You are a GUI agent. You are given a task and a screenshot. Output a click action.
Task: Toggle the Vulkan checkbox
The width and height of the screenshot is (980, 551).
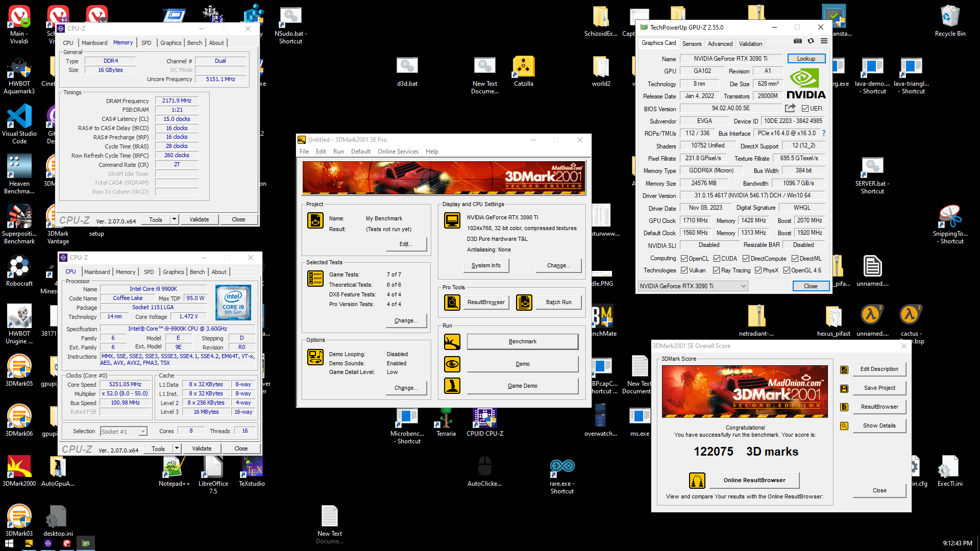coord(684,270)
